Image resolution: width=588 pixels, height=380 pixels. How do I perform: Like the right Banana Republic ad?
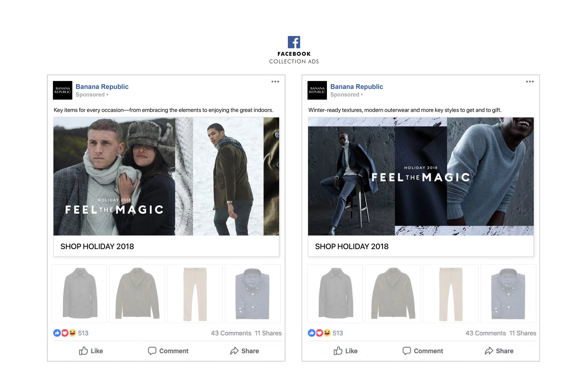(345, 351)
